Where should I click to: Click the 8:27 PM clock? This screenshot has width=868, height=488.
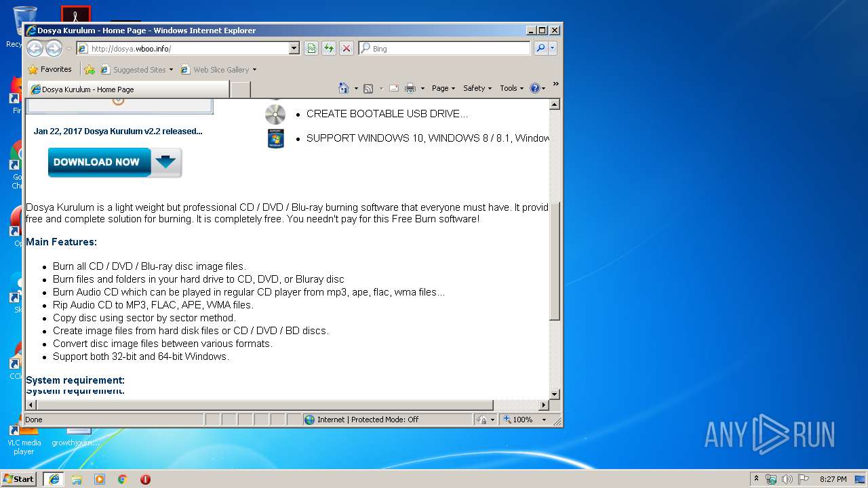pyautogui.click(x=833, y=479)
